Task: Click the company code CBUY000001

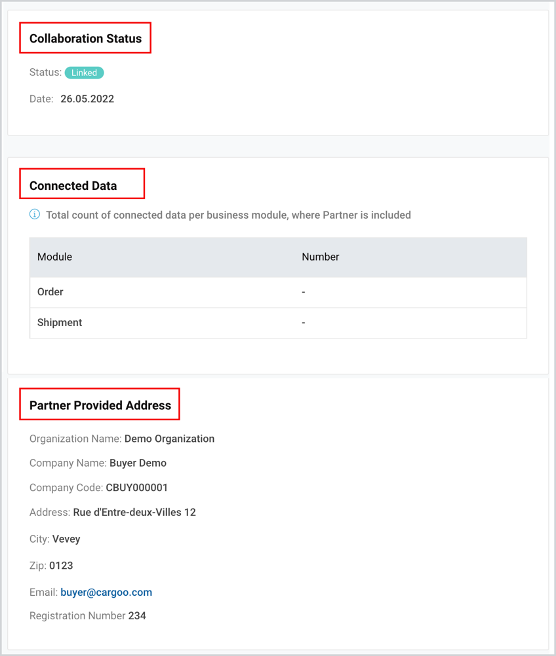Action: (x=137, y=488)
